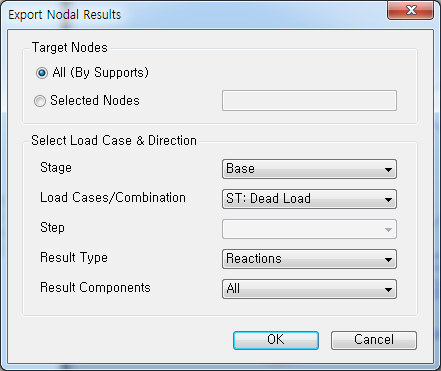Click the grayed arrow on the Step combo
The image size is (441, 371).
pos(388,230)
